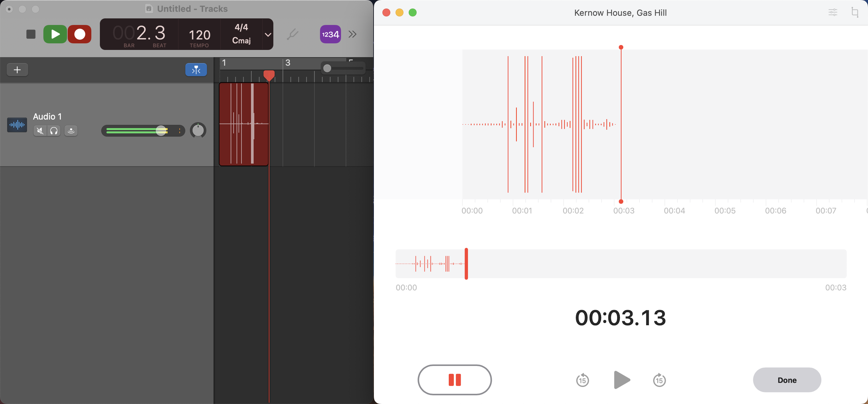
Task: Skip back 15 seconds in Voice Memos
Action: (x=582, y=380)
